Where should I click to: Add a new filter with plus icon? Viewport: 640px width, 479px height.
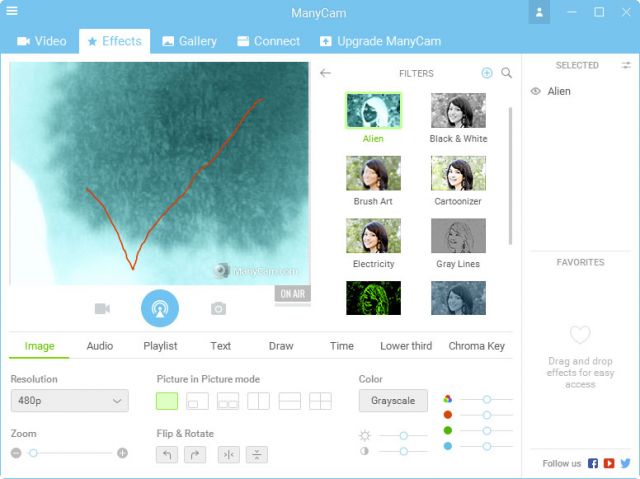pyautogui.click(x=487, y=73)
